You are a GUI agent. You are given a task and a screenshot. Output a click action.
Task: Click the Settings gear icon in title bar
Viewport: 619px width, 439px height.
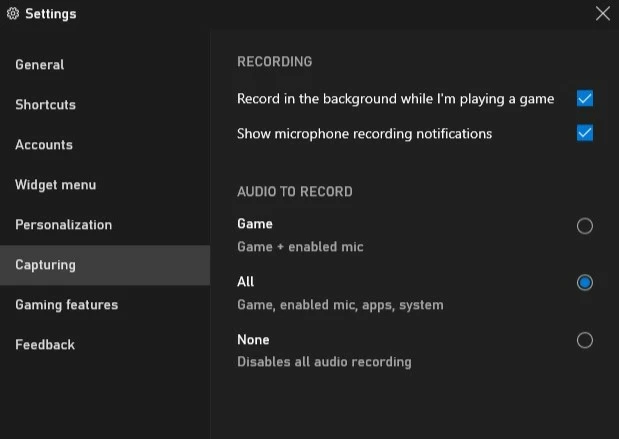tap(12, 14)
